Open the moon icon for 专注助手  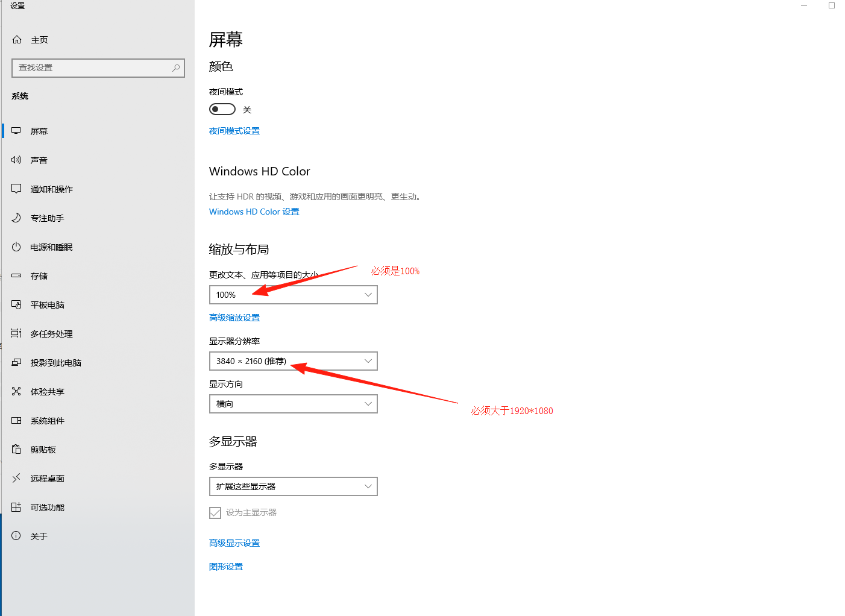click(x=16, y=218)
